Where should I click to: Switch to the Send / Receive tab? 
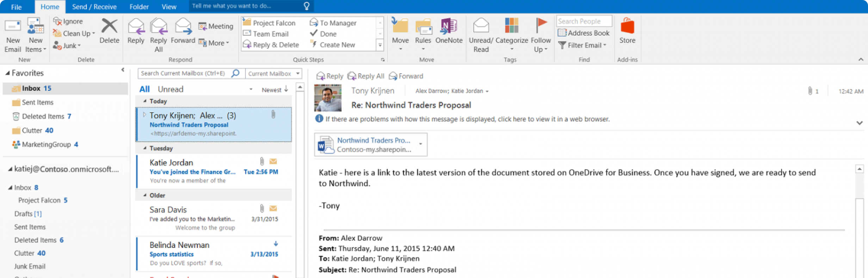[94, 7]
